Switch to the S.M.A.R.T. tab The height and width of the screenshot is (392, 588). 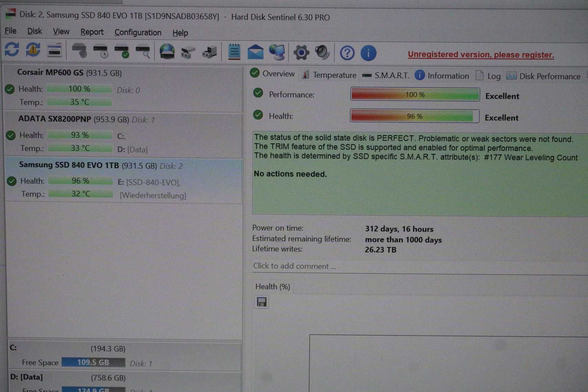point(386,75)
